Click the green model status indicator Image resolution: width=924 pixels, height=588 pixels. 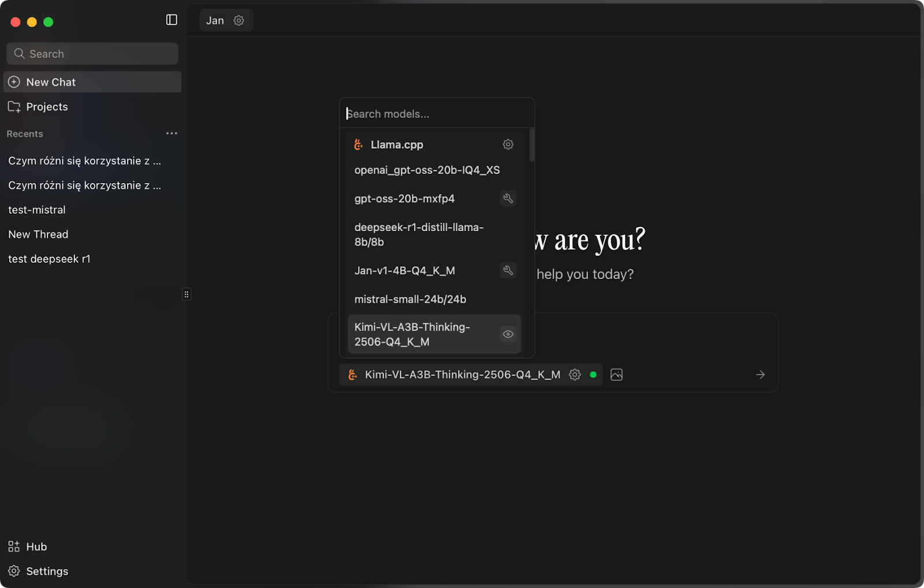click(593, 375)
